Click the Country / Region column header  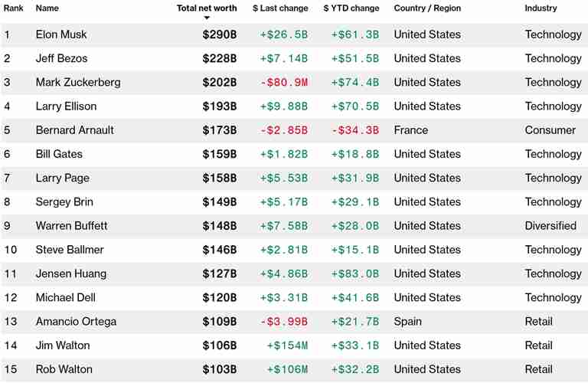click(427, 8)
